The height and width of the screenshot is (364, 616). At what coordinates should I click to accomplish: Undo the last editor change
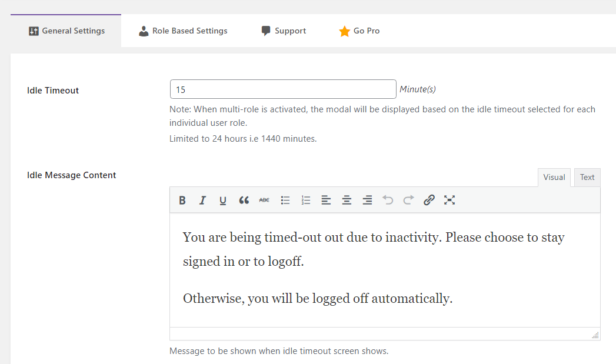pyautogui.click(x=388, y=200)
